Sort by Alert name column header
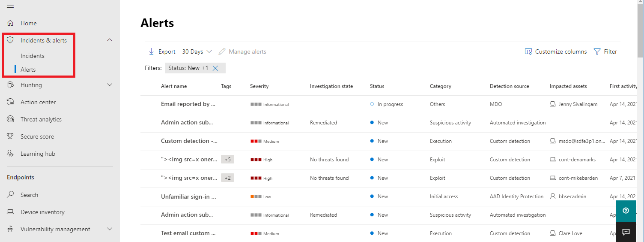The height and width of the screenshot is (242, 644). click(174, 86)
